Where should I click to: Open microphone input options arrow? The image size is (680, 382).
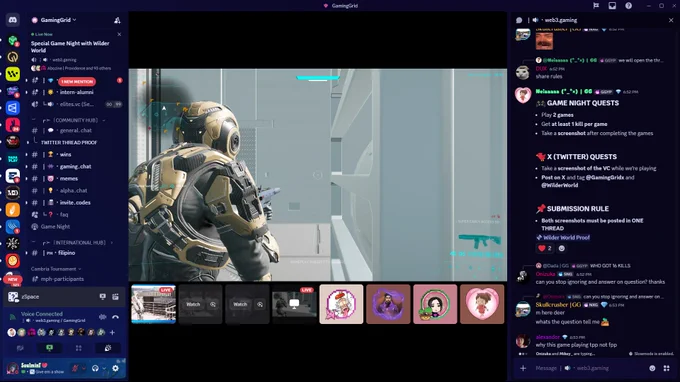(83, 368)
